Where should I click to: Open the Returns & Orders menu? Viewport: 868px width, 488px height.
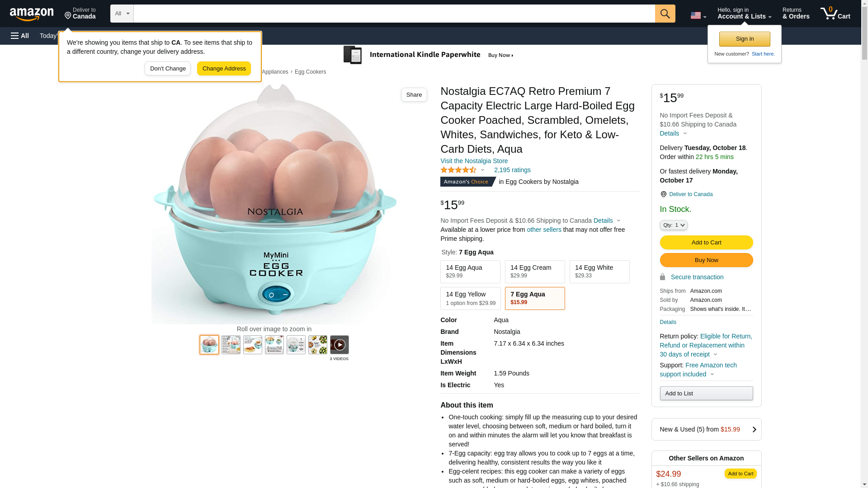click(796, 14)
